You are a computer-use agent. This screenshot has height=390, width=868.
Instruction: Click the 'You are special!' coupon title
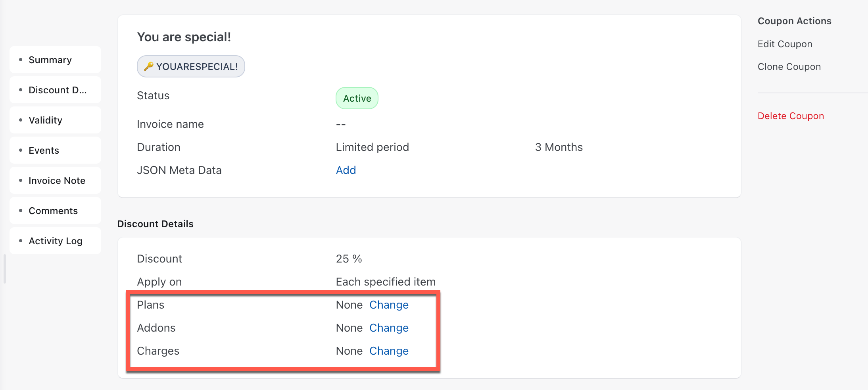[x=184, y=37]
